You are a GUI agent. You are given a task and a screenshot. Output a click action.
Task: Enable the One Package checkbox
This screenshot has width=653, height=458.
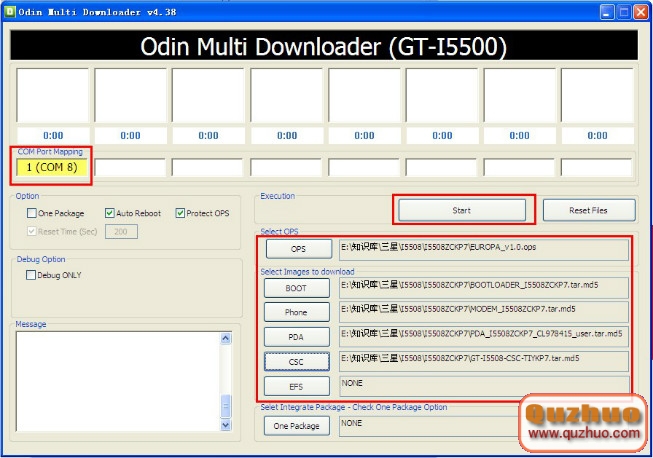(32, 213)
